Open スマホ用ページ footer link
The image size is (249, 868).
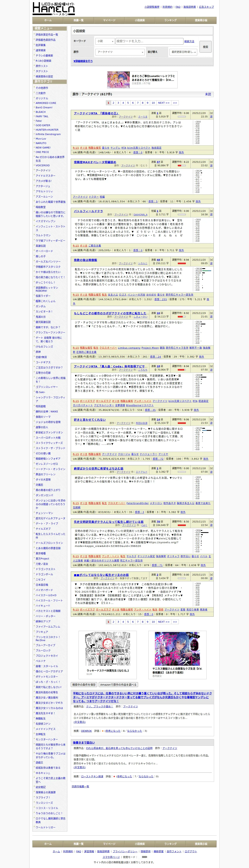click(x=111, y=857)
